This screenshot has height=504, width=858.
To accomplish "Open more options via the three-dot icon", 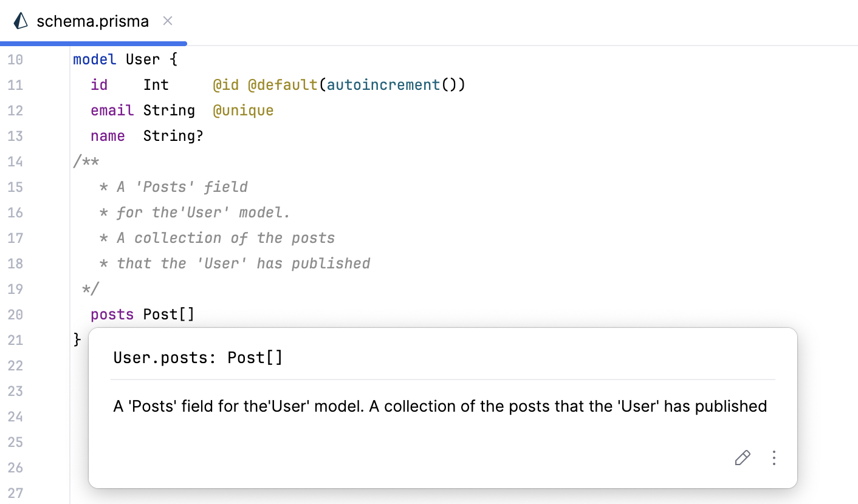I will [774, 458].
